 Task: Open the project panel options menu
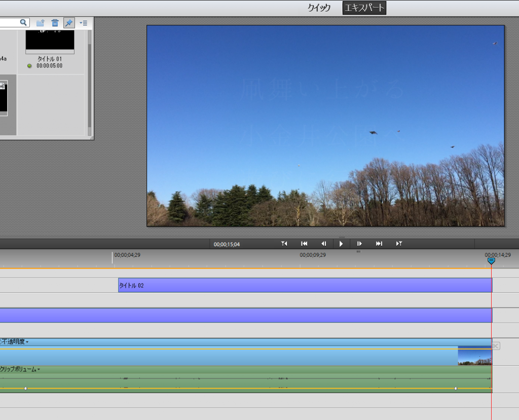(83, 23)
